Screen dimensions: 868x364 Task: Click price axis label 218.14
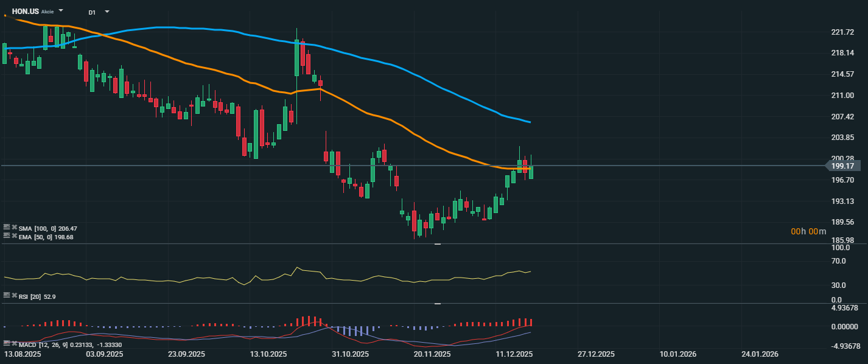tap(842, 53)
